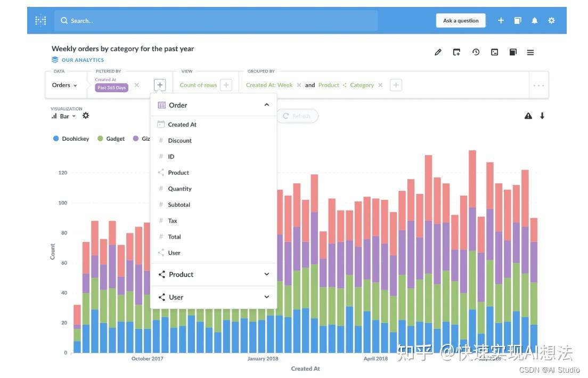The image size is (588, 378).
Task: Click the notifications bell icon
Action: pyautogui.click(x=534, y=21)
